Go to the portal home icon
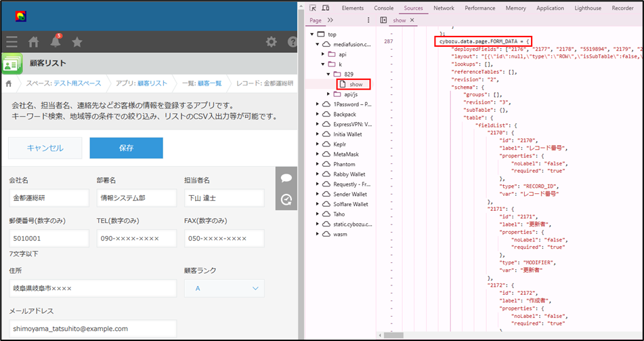644x341 pixels. (x=33, y=42)
